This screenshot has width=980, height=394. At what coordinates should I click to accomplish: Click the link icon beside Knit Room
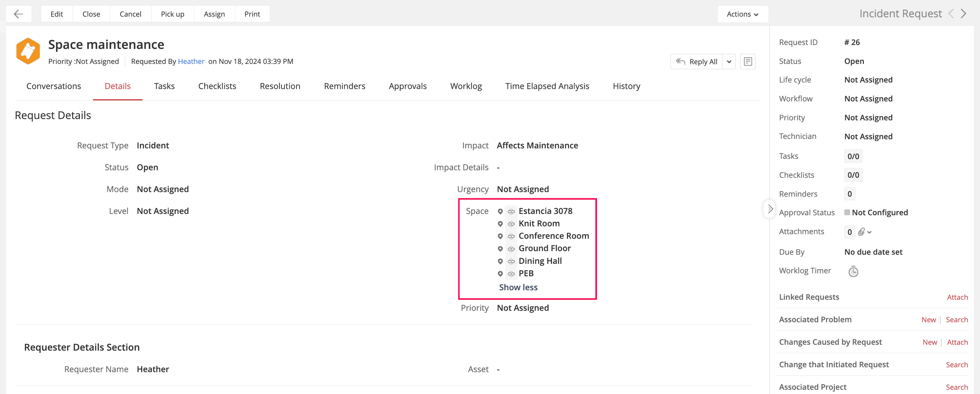(x=511, y=224)
